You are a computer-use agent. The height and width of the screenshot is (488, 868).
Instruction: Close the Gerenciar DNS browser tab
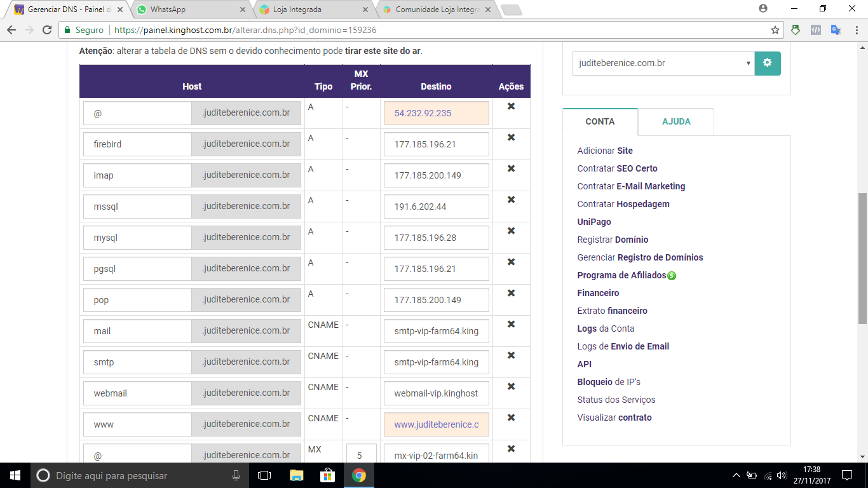click(x=120, y=10)
